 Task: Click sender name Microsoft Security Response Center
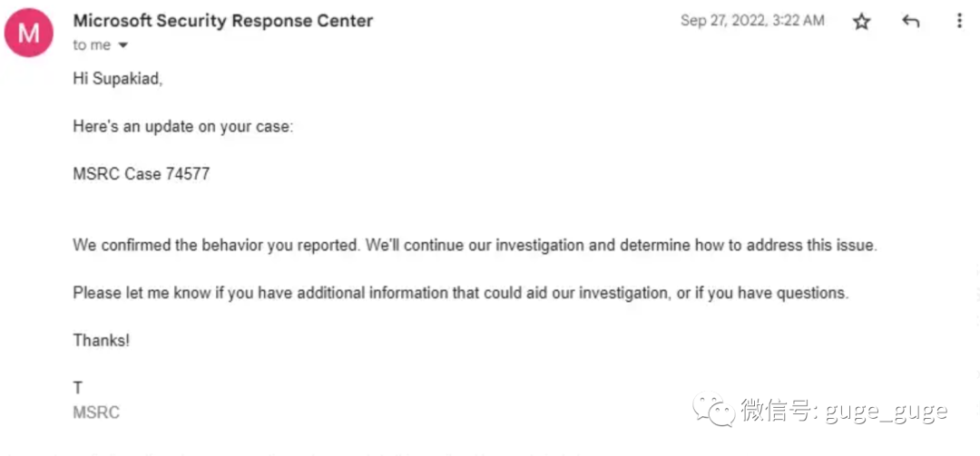pos(223,21)
